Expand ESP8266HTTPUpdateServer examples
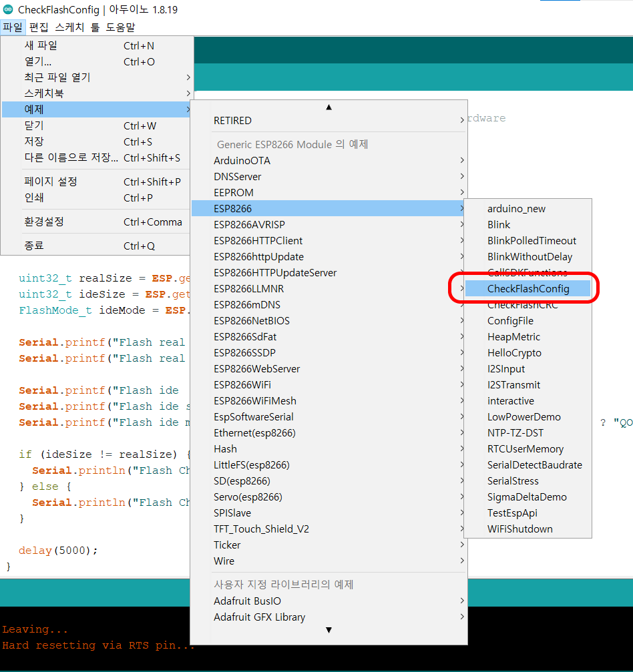633x672 pixels. pyautogui.click(x=329, y=272)
